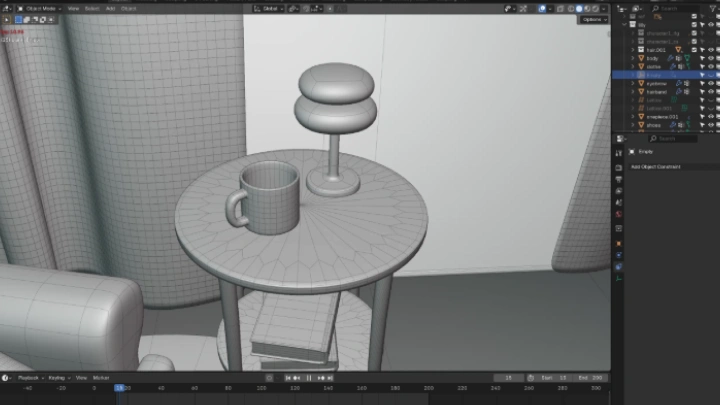Jump to the timeline end frame
720x405 pixels.
click(x=330, y=378)
